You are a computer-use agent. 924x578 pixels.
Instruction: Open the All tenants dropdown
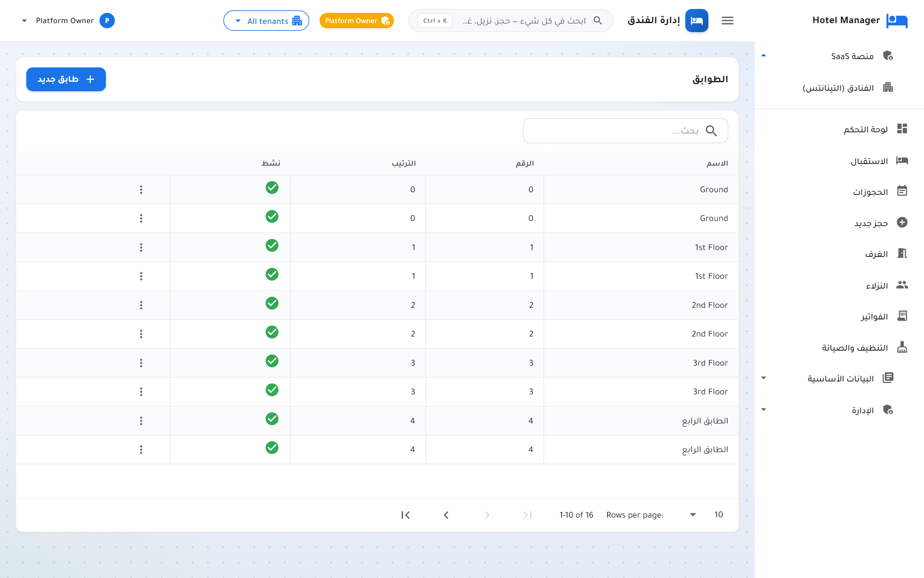pos(266,21)
